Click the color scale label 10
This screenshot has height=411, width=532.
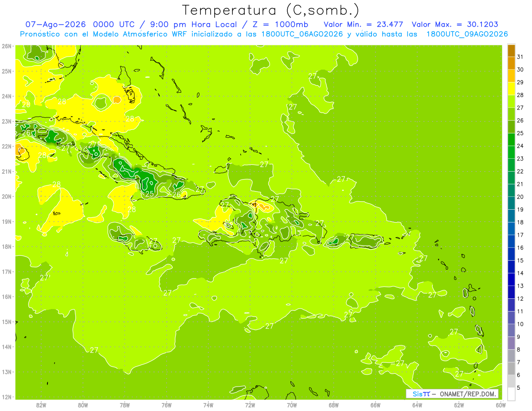520,324
